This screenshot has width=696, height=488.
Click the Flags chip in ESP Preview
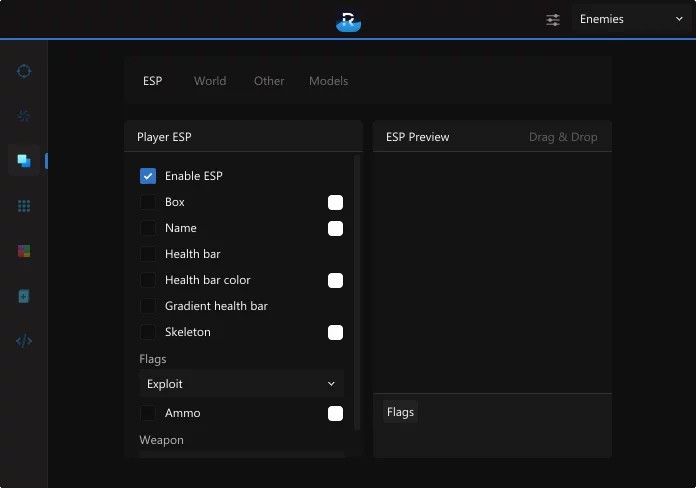400,412
